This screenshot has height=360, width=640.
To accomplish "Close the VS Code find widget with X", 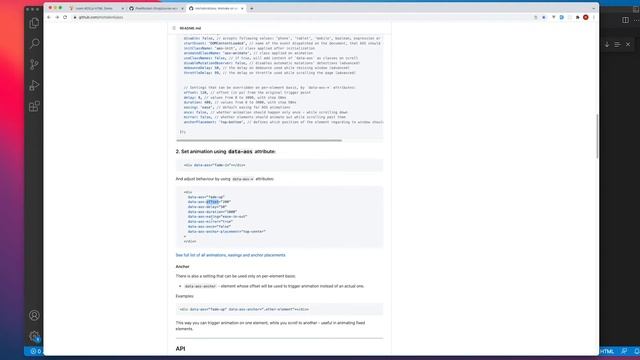I will [x=628, y=44].
